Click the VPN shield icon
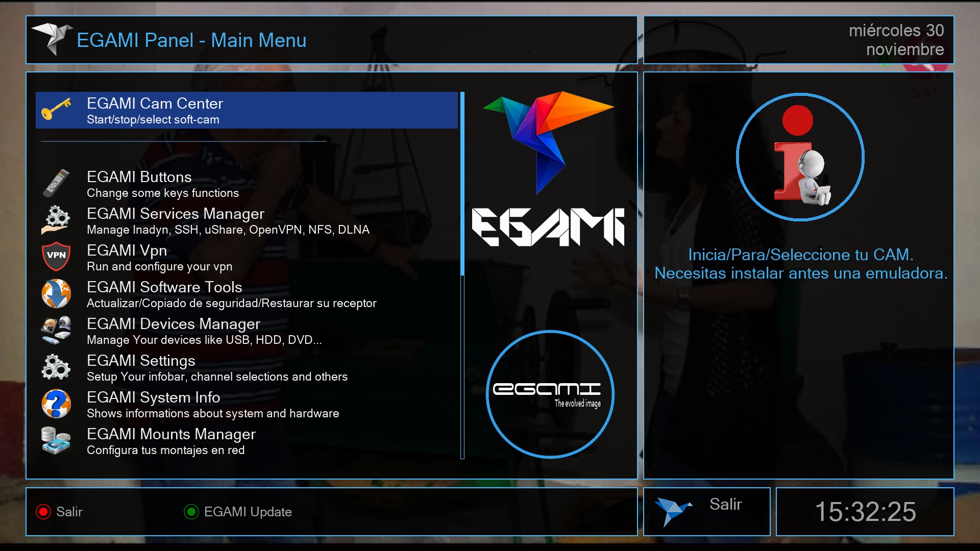The image size is (980, 551). click(x=56, y=257)
